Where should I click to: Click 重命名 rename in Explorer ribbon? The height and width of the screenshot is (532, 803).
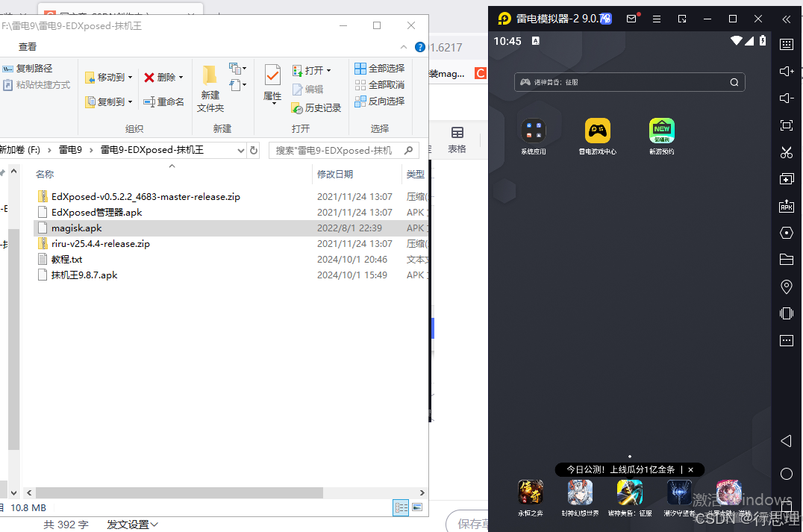(x=163, y=102)
